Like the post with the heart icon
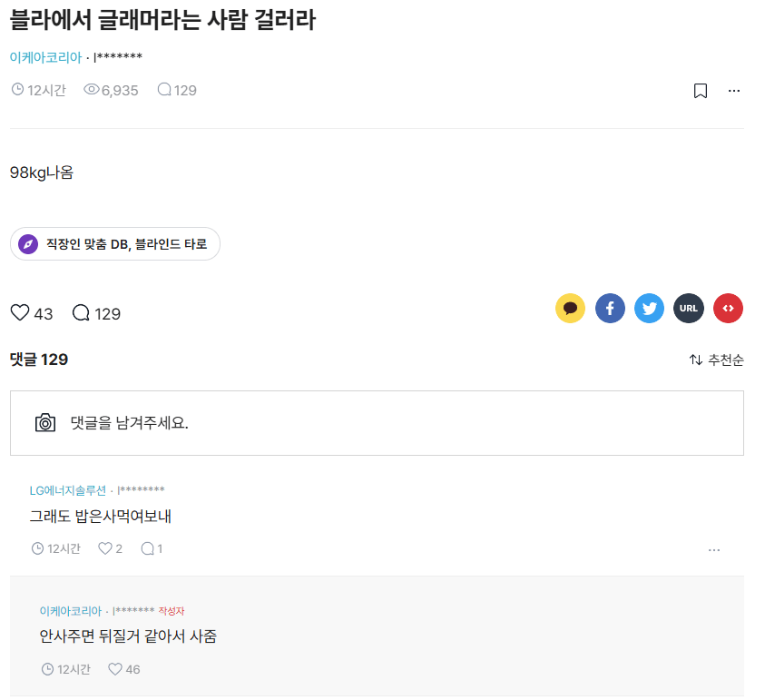The width and height of the screenshot is (765, 700). 19,312
